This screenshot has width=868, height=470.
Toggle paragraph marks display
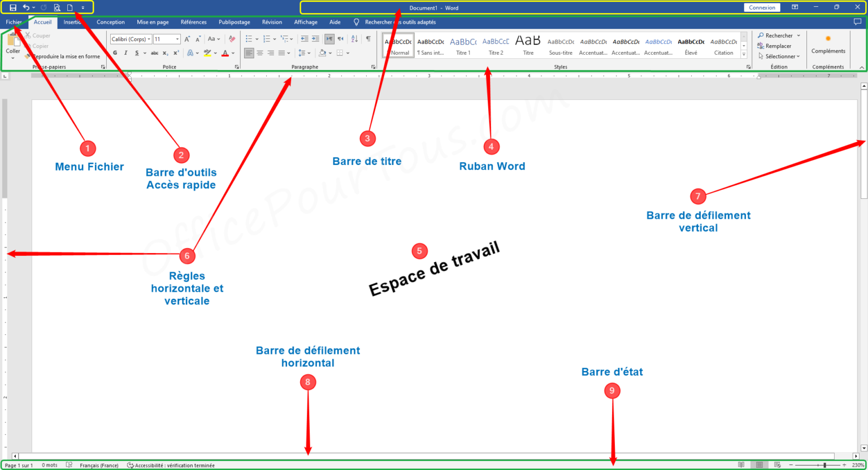click(x=368, y=39)
